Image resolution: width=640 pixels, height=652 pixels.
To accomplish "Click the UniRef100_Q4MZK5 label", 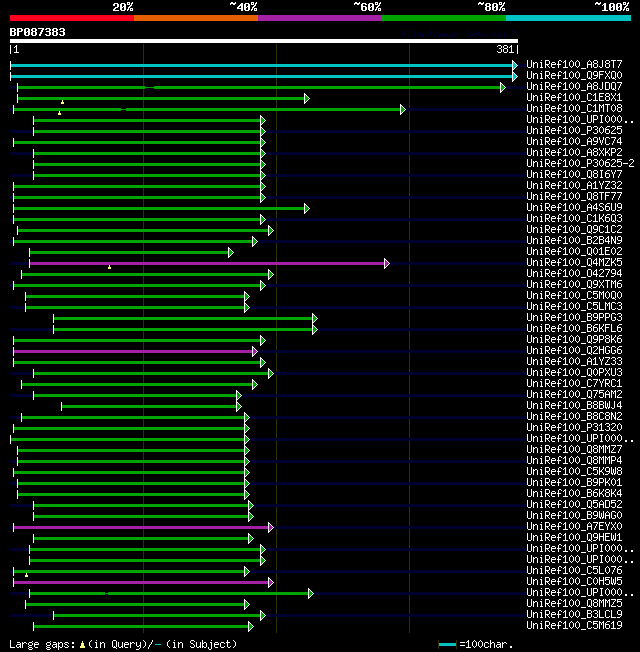I will click(x=574, y=262).
